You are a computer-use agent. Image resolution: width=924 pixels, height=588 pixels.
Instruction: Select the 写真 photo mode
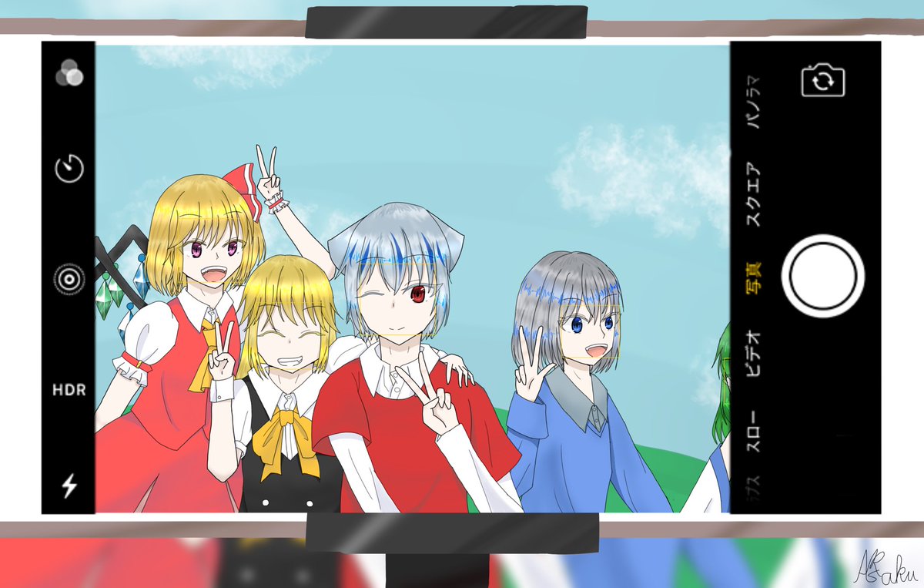pyautogui.click(x=755, y=277)
